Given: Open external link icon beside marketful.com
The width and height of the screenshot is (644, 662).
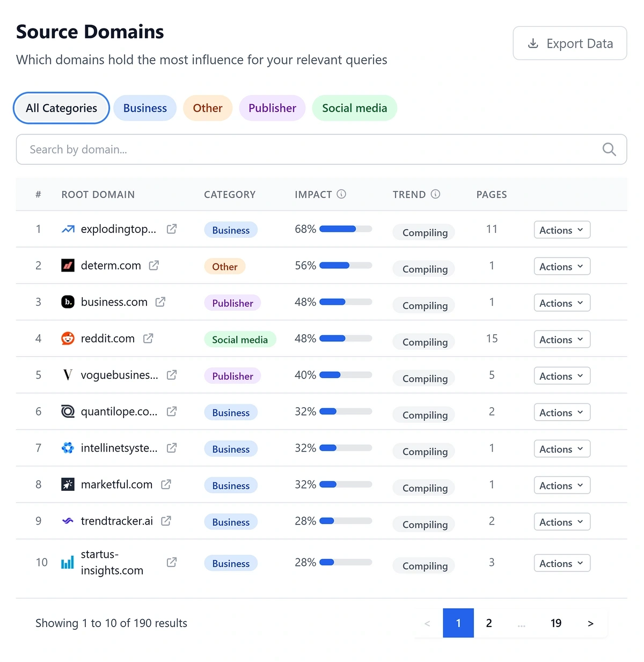Looking at the screenshot, I should point(166,484).
